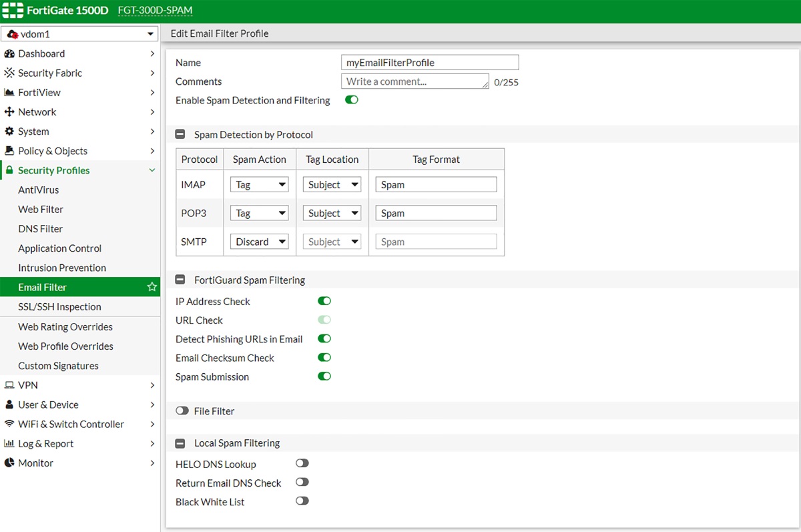Collapse Local Spam Filtering section
The width and height of the screenshot is (801, 532).
[180, 443]
